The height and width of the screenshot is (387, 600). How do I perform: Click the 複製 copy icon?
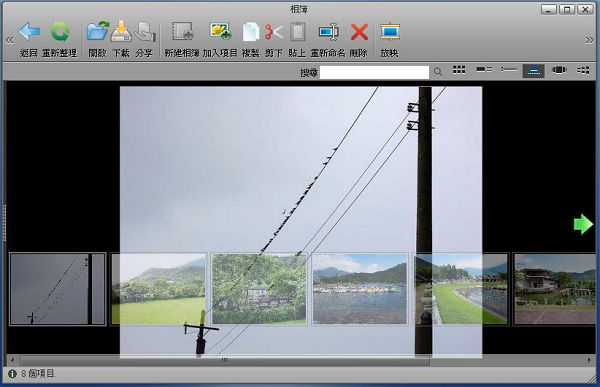[x=251, y=32]
